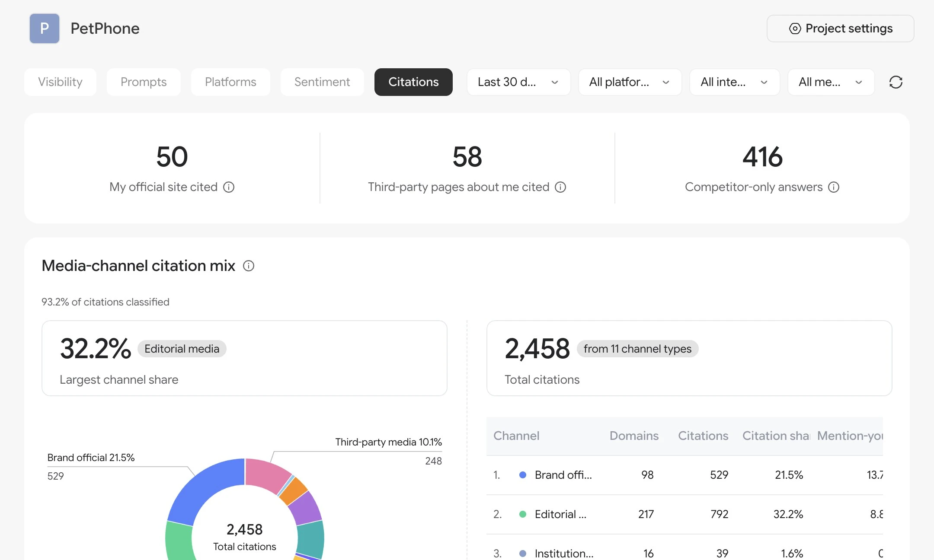Viewport: 934px width, 560px height.
Task: Click the from 11 channel types badge
Action: 637,349
